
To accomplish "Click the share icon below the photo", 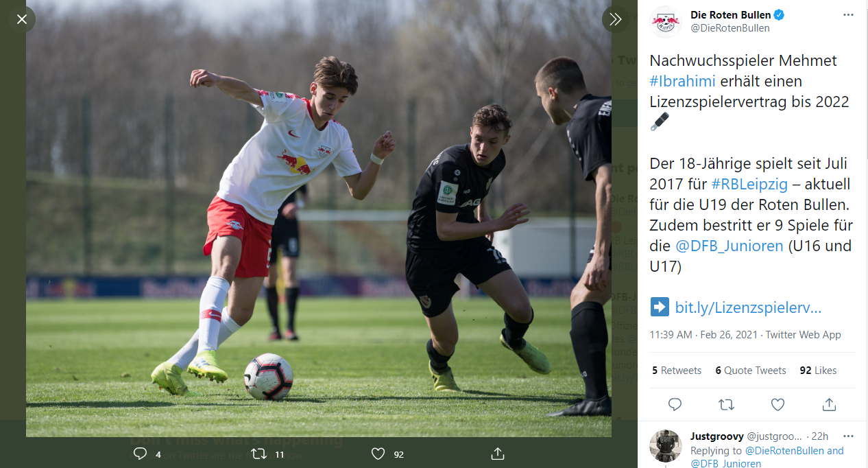I will pyautogui.click(x=498, y=454).
